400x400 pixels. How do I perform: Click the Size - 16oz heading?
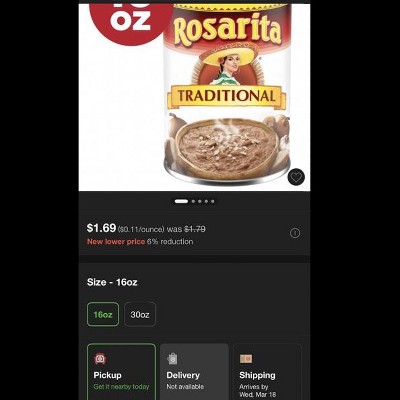pos(112,282)
